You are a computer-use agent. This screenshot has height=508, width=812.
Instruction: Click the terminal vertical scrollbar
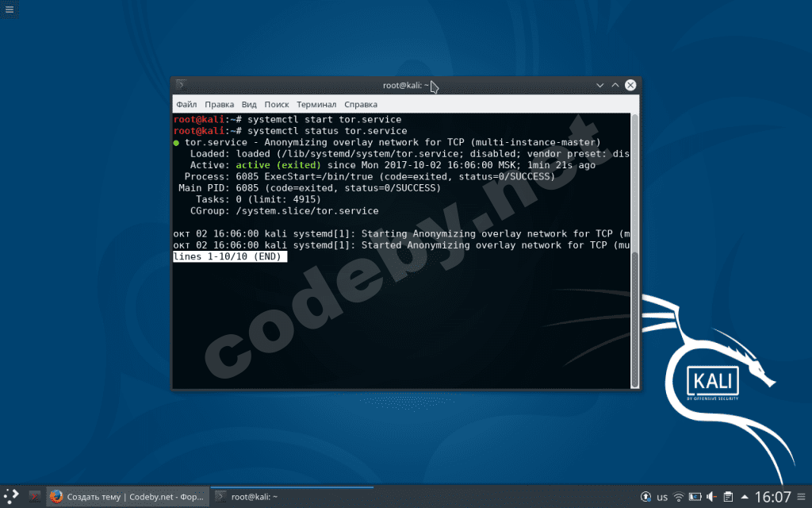pyautogui.click(x=635, y=250)
